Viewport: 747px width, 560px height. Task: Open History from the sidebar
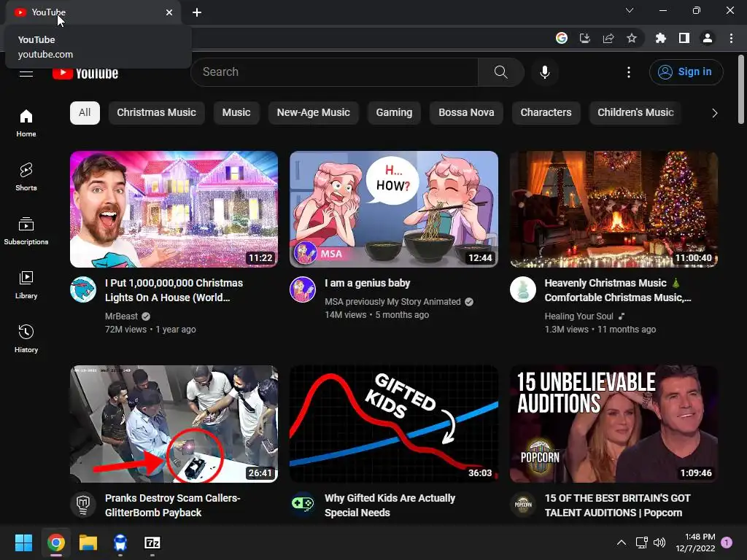click(26, 338)
